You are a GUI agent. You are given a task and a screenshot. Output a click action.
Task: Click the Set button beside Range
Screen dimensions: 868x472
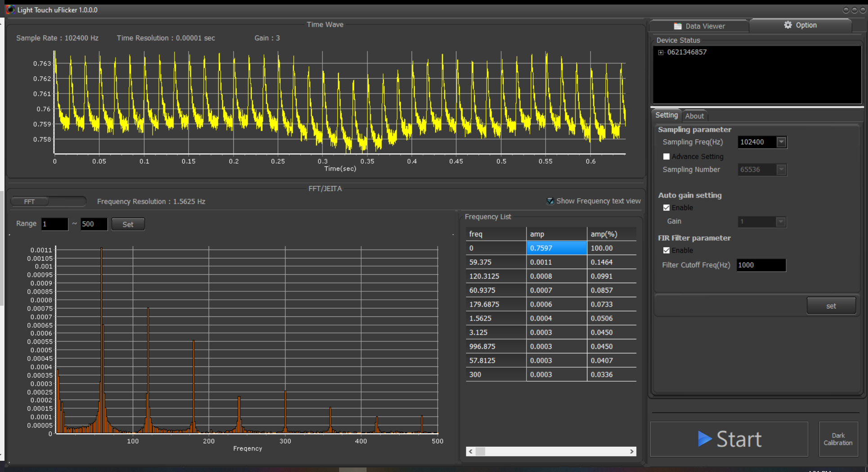coord(128,224)
